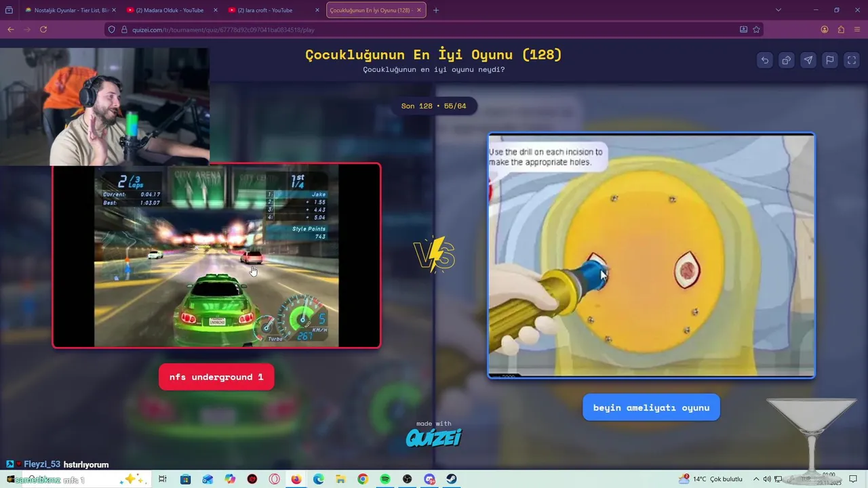Click the tracking protection shield icon
This screenshot has height=488, width=868.
pyautogui.click(x=113, y=29)
